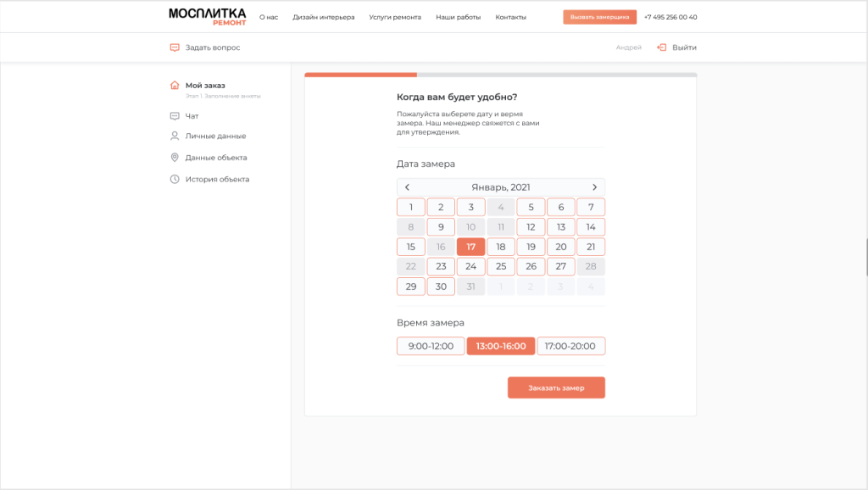The height and width of the screenshot is (490, 868).
Task: Click the logout door icon near Выйти
Action: coord(661,47)
